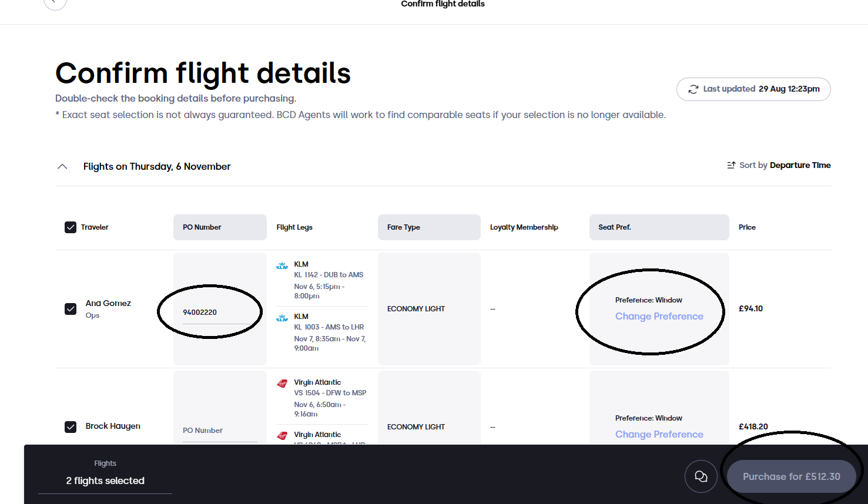Click Change Preference for Brock Haugen
Screen dimensions: 868x504
coord(659,434)
